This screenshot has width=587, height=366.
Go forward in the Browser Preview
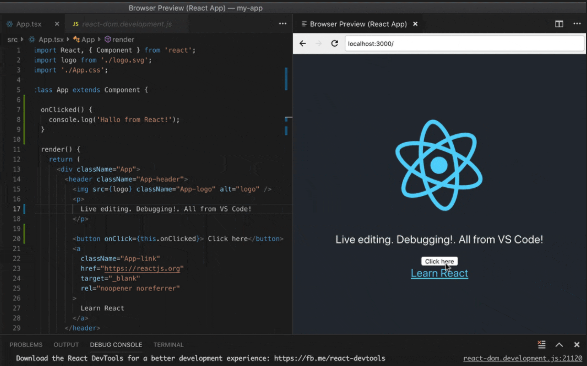pos(319,43)
